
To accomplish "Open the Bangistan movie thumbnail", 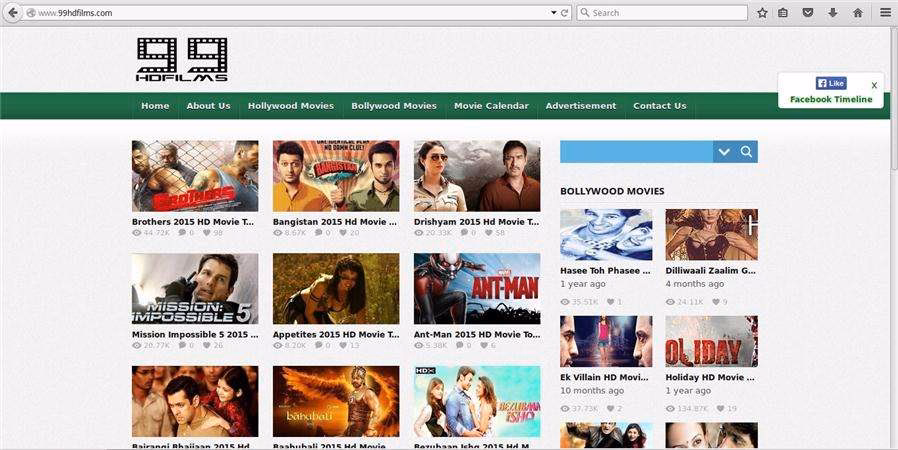I will [336, 176].
